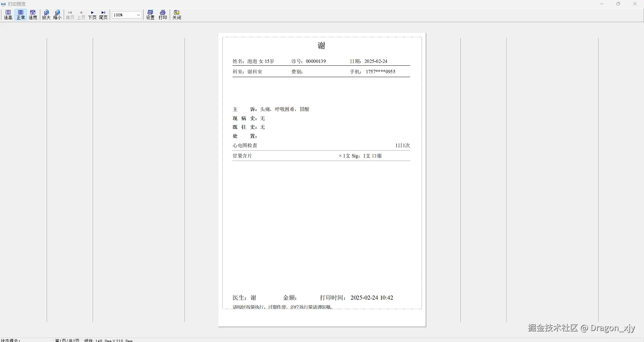The width and height of the screenshot is (644, 342).
Task: Select the 正常 normal view icon
Action: [x=21, y=15]
